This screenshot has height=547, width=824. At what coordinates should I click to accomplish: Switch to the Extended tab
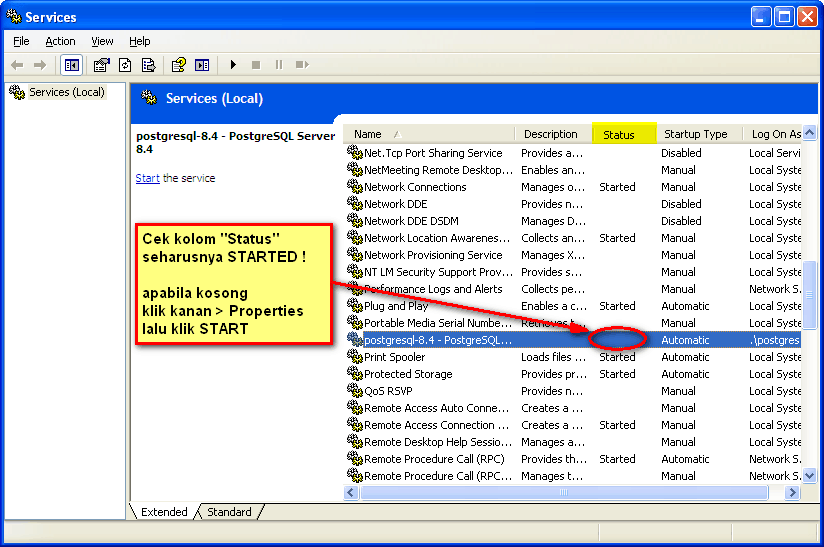click(163, 512)
